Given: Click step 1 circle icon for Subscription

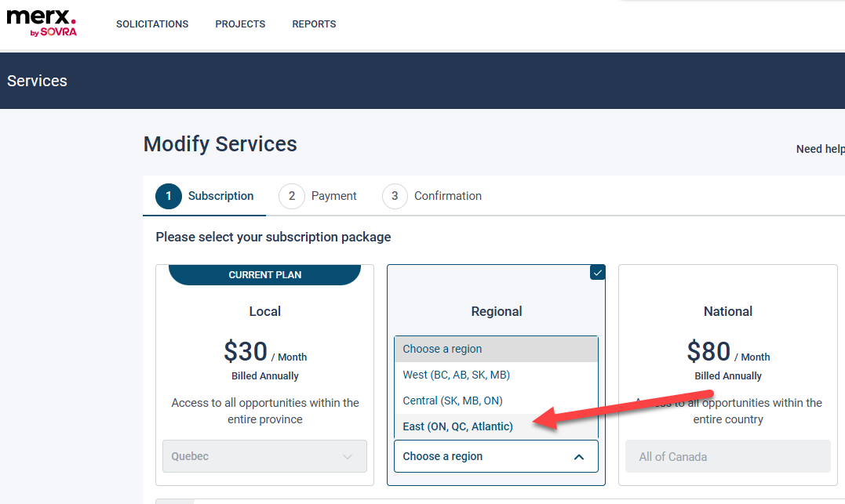Looking at the screenshot, I should (169, 196).
